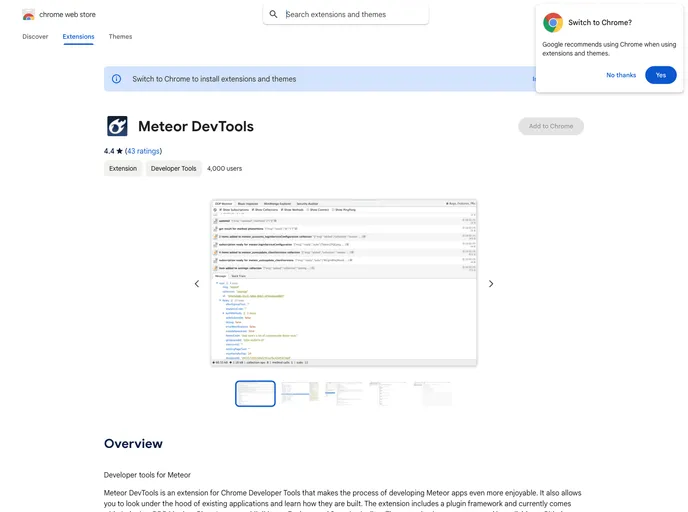The height and width of the screenshot is (512, 688).
Task: Click the Extension category chip
Action: (x=123, y=168)
